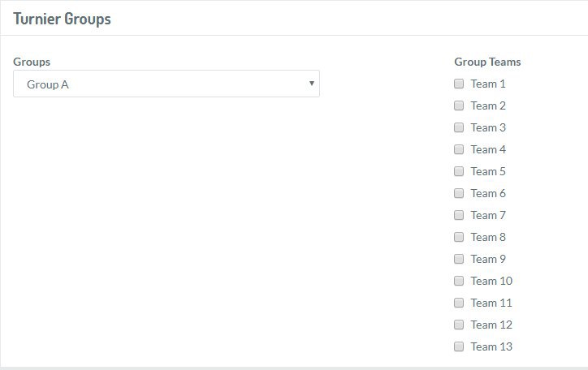The image size is (588, 370).
Task: Check the Team 1 checkbox
Action: [x=459, y=84]
